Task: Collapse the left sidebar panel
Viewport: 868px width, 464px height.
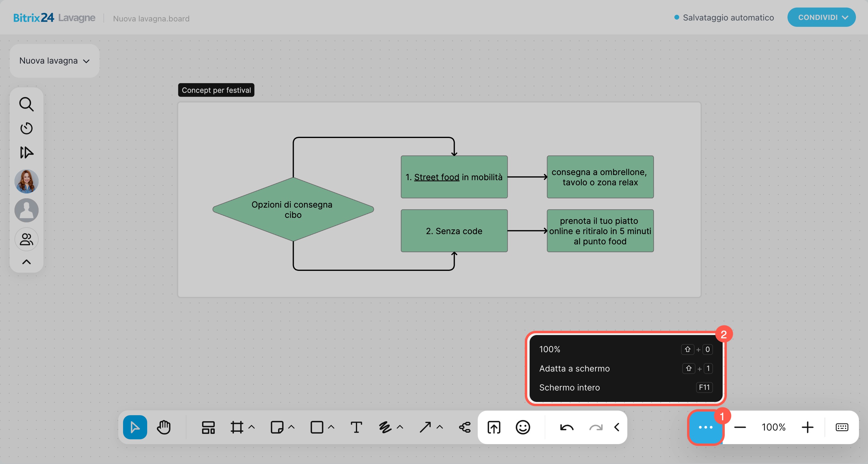Action: tap(26, 262)
